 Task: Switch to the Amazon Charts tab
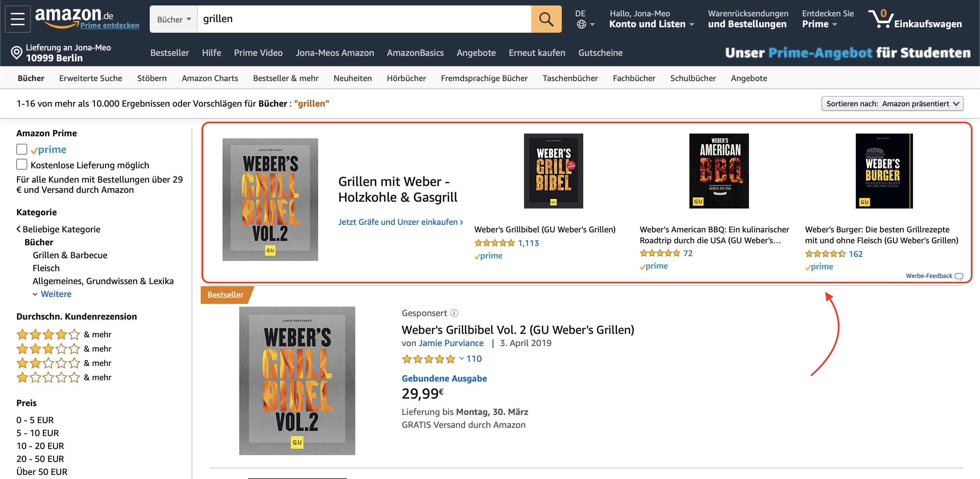tap(210, 78)
